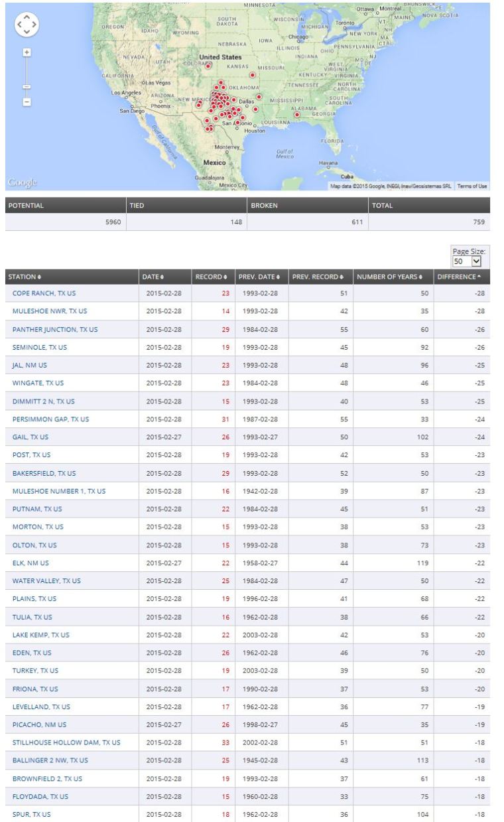Click the map zoom slider handle
This screenshot has height=822, width=504.
[27, 87]
